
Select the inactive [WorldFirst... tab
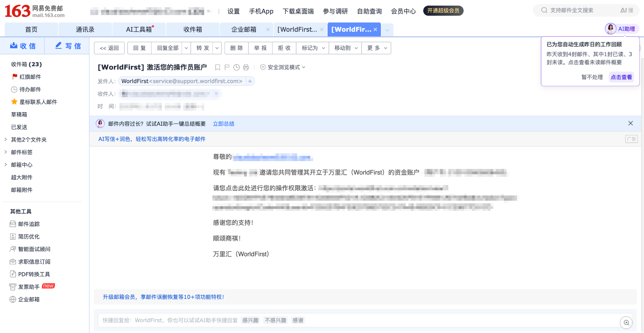tap(297, 29)
